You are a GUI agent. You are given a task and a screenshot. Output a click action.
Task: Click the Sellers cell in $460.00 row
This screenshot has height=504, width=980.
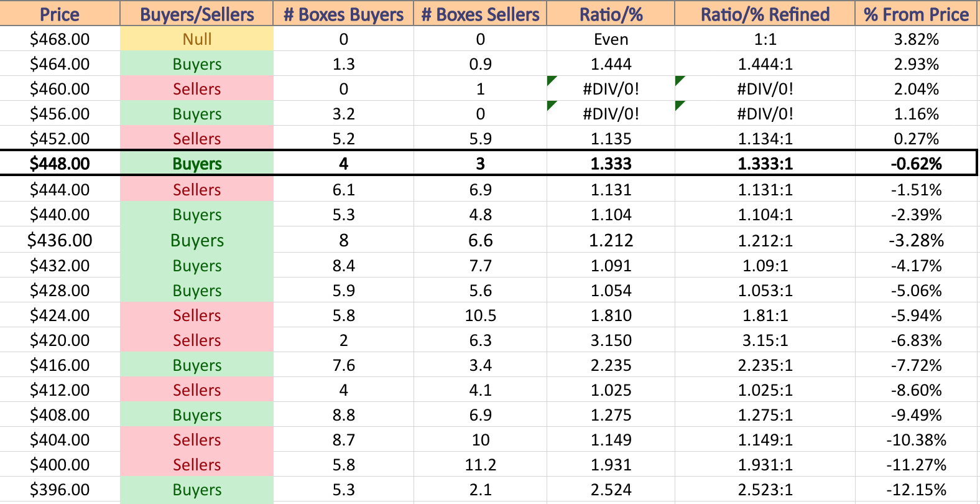coord(196,89)
